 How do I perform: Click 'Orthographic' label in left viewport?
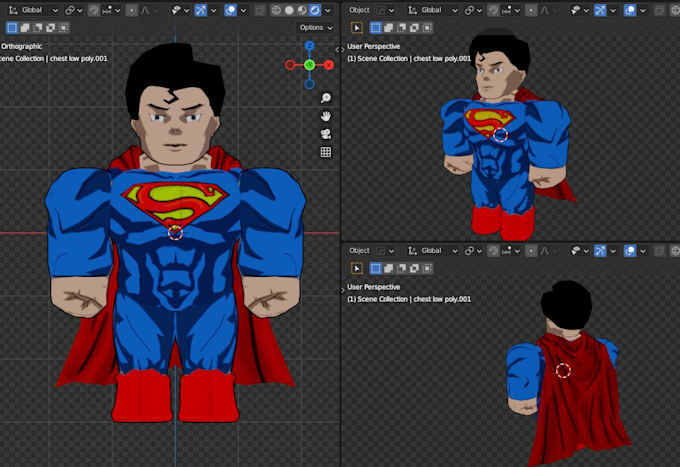tap(21, 46)
